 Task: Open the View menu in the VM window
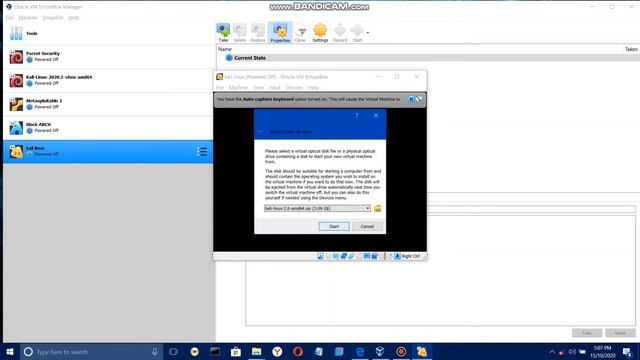pyautogui.click(x=258, y=88)
